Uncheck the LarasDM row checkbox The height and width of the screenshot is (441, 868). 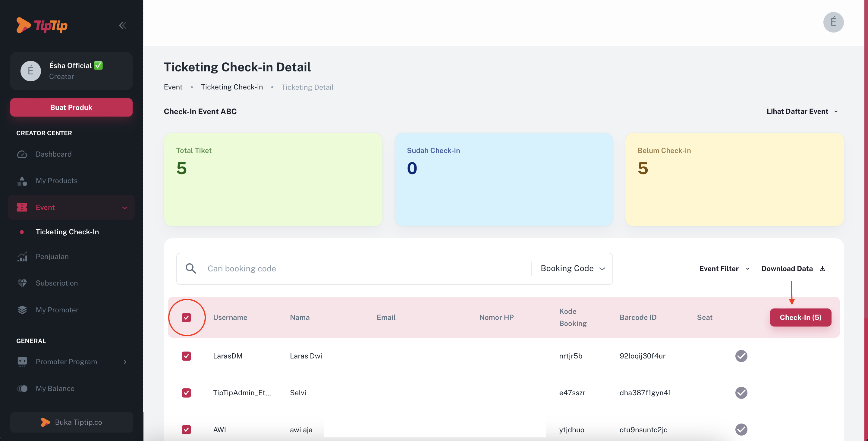pos(186,356)
